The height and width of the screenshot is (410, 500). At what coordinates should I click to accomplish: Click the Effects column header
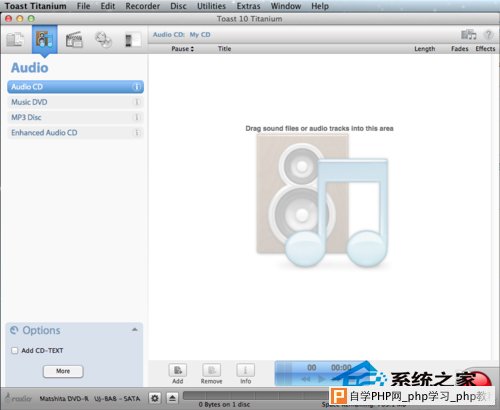(x=485, y=49)
